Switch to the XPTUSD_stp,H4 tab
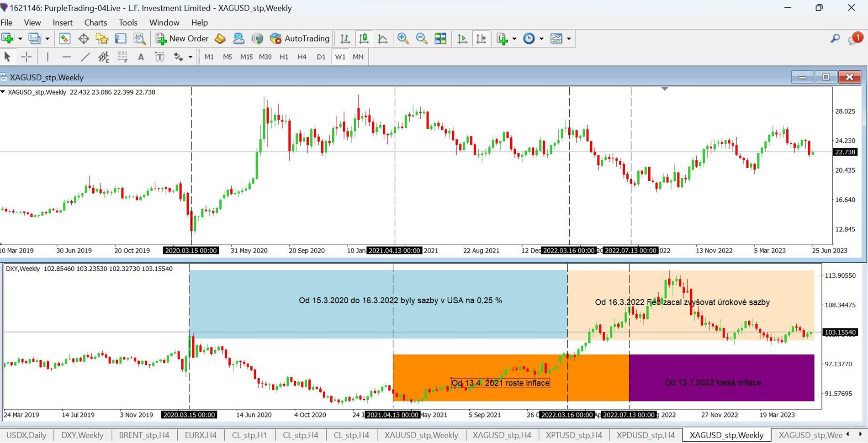Screen dimensions: 868x443 point(574,435)
